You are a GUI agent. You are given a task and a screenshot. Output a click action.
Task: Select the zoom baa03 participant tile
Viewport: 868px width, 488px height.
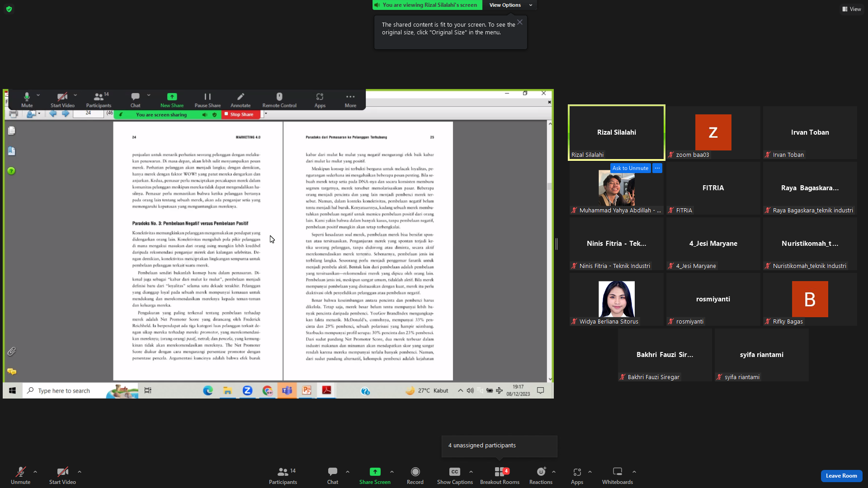(x=713, y=132)
